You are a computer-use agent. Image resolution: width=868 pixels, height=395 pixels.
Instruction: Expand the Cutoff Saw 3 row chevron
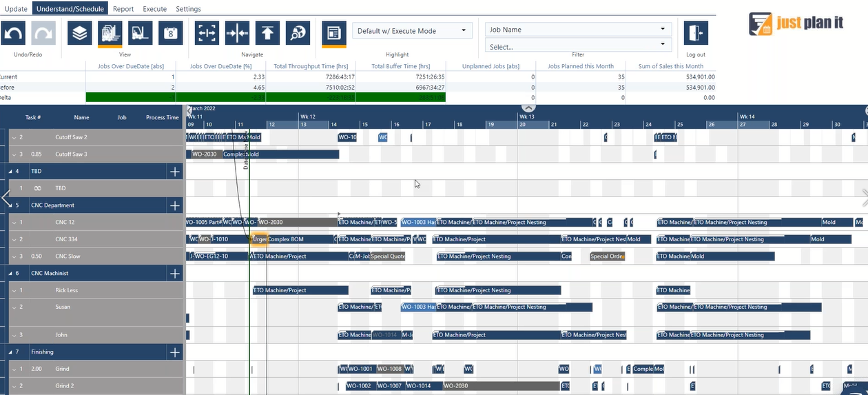(x=12, y=154)
